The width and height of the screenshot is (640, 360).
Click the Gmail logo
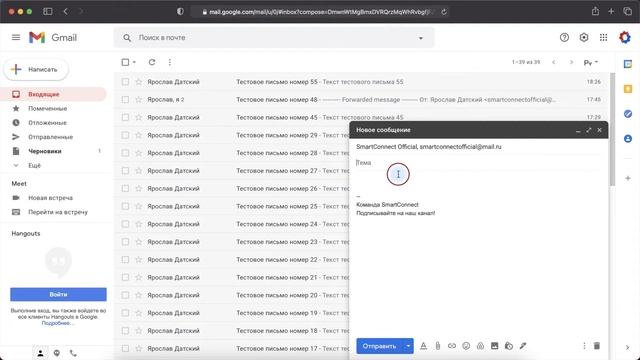(53, 38)
